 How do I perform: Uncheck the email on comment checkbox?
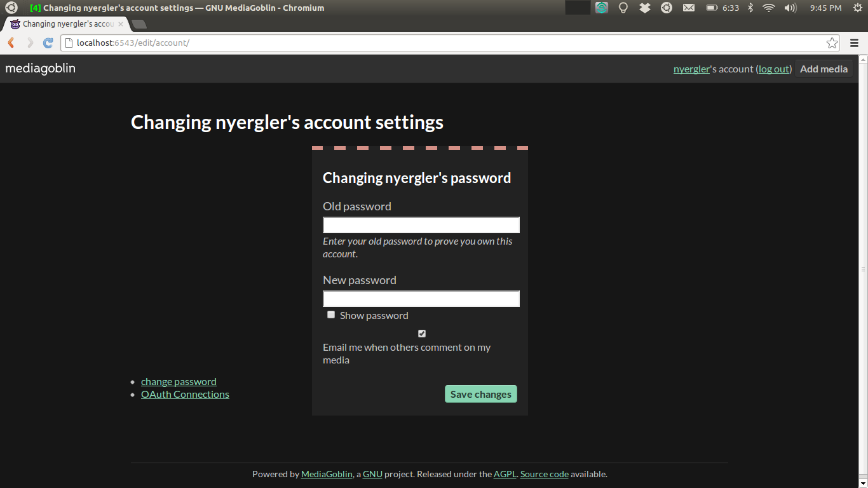[x=422, y=334]
